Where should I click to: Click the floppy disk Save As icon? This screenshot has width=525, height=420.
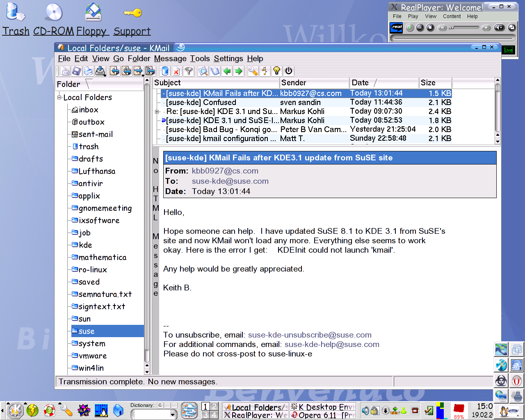coord(77,71)
